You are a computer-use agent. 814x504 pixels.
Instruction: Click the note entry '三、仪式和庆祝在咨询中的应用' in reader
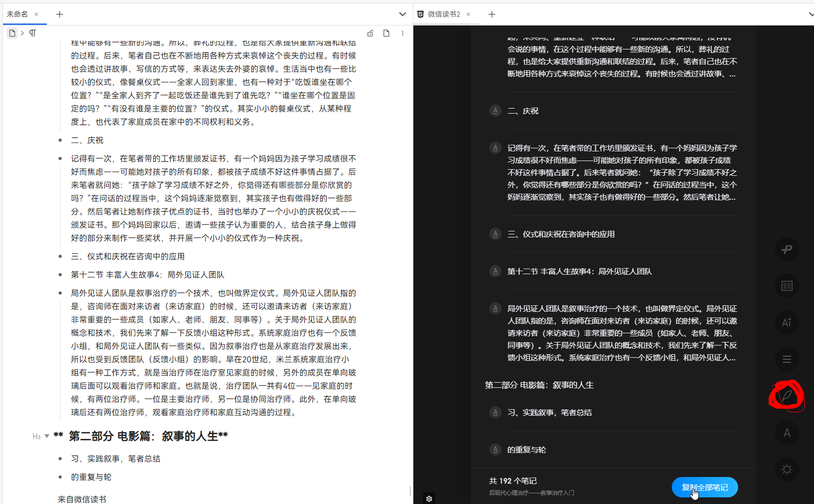[x=561, y=234]
